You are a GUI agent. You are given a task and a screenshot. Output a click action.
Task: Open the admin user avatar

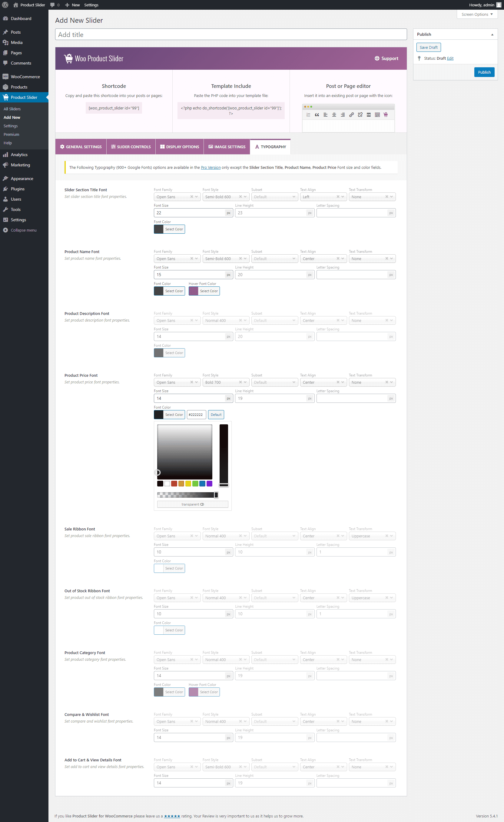499,5
